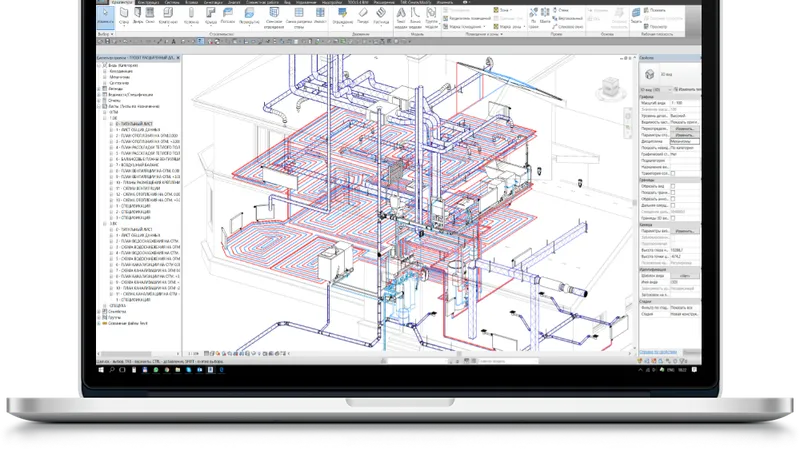Click Изменить тип button in Properties
Image resolution: width=800 pixels, height=450 pixels.
click(x=688, y=90)
